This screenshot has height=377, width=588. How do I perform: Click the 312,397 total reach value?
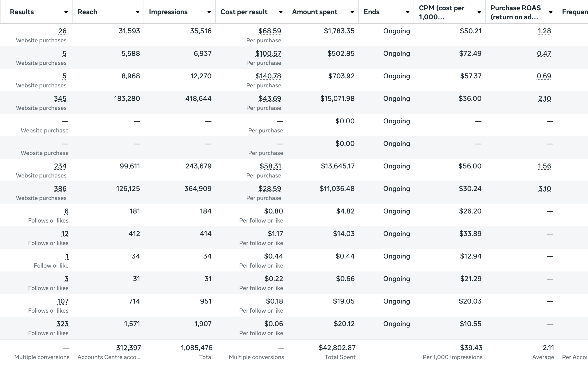[128, 348]
